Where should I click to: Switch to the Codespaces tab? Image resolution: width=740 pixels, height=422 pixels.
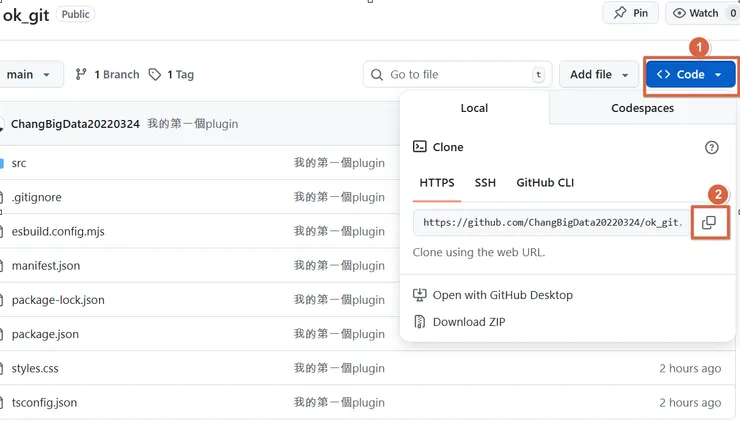click(x=642, y=108)
